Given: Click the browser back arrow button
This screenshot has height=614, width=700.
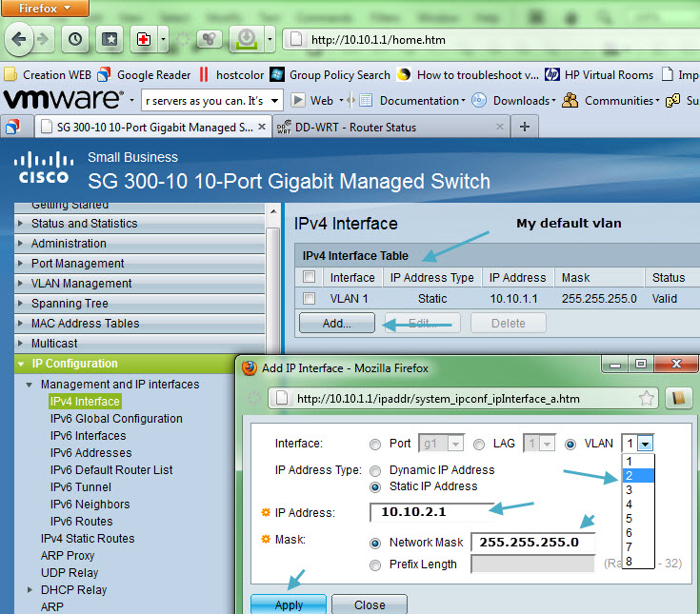Looking at the screenshot, I should [x=19, y=39].
